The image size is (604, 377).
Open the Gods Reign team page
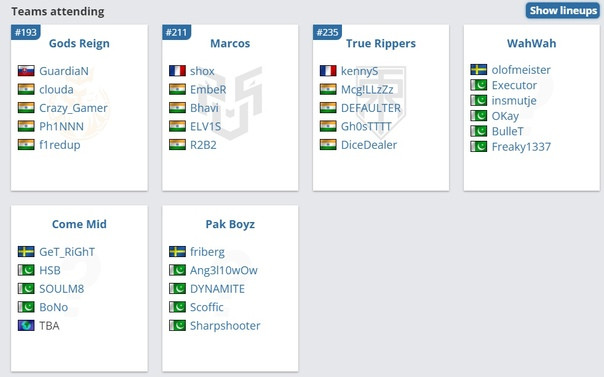[x=79, y=44]
